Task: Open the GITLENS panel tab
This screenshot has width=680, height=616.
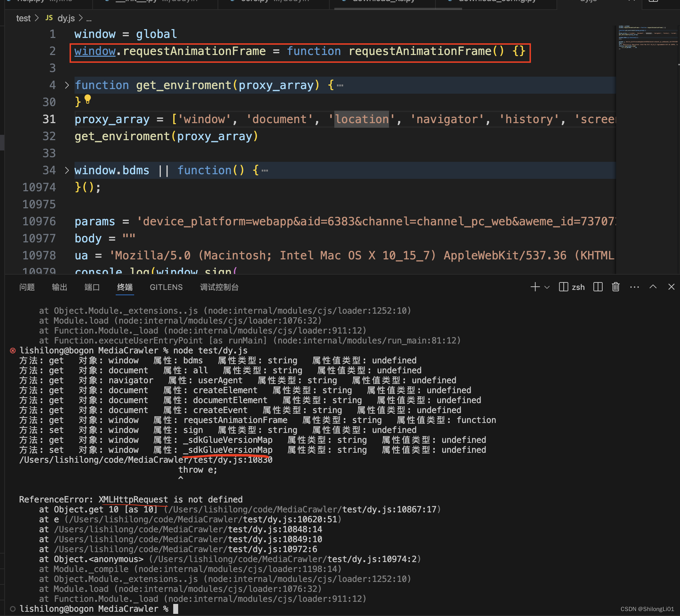Action: (166, 287)
